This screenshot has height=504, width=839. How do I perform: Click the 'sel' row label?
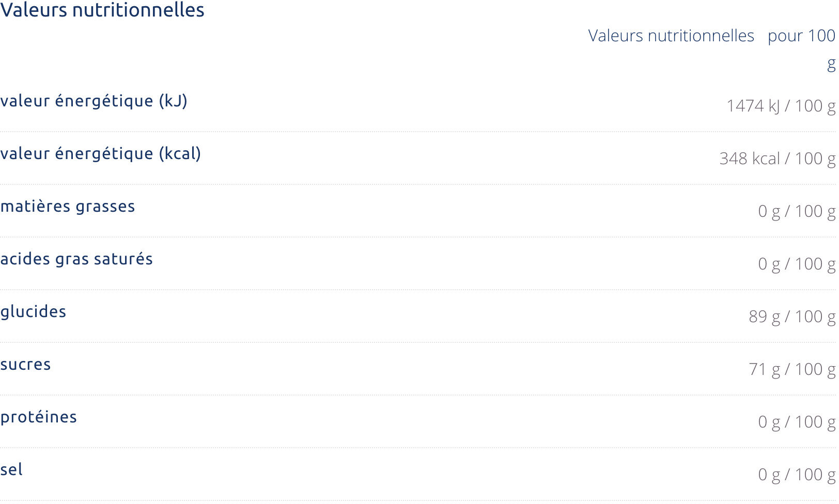(11, 469)
